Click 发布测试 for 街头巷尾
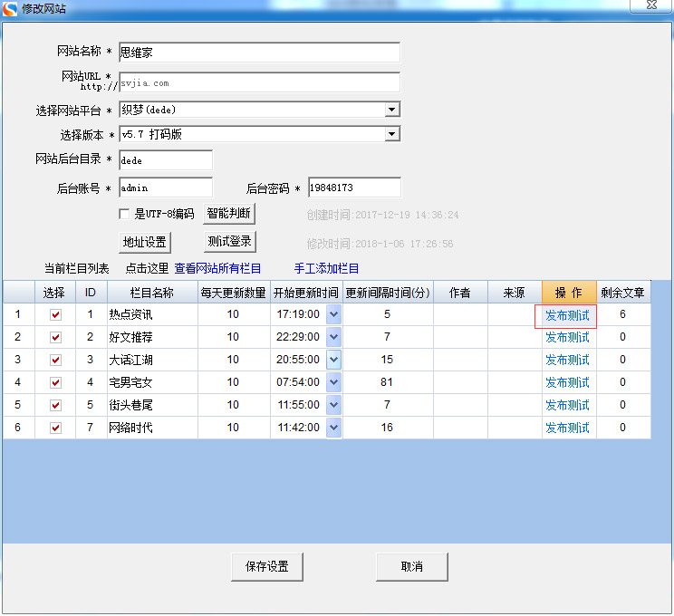Image resolution: width=674 pixels, height=616 pixels. point(567,405)
